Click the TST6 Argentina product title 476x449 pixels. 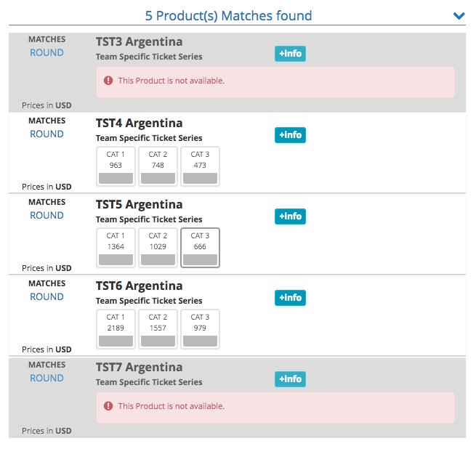[139, 286]
